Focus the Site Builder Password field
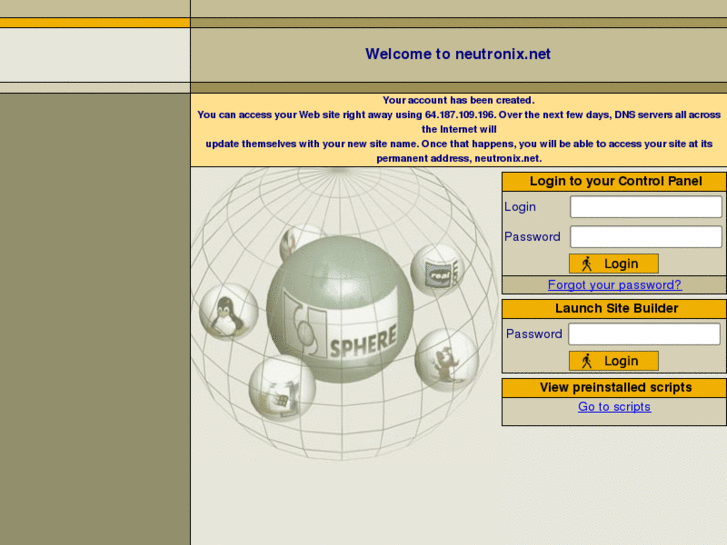This screenshot has height=545, width=727. coord(644,334)
